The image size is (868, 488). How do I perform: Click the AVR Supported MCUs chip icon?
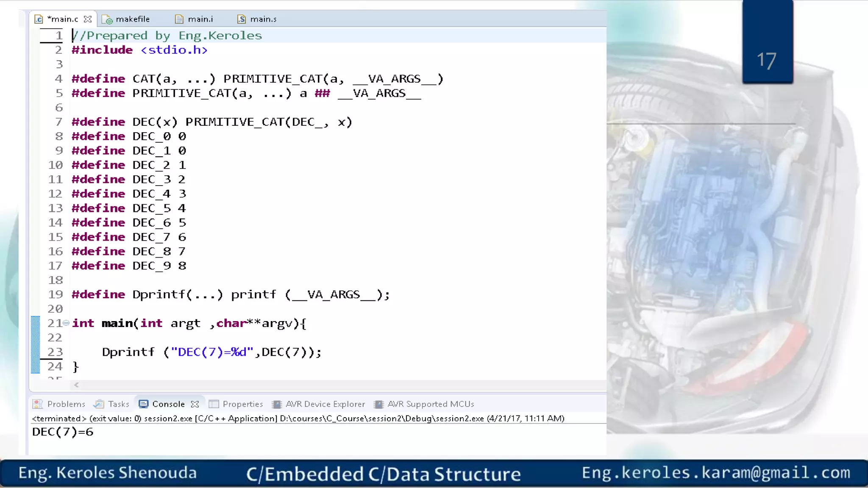(378, 404)
